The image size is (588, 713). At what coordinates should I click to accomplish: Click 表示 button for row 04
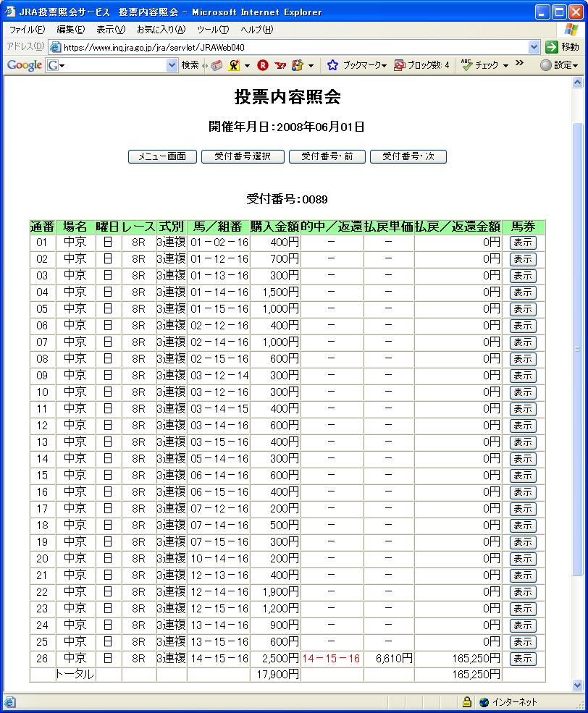point(523,292)
